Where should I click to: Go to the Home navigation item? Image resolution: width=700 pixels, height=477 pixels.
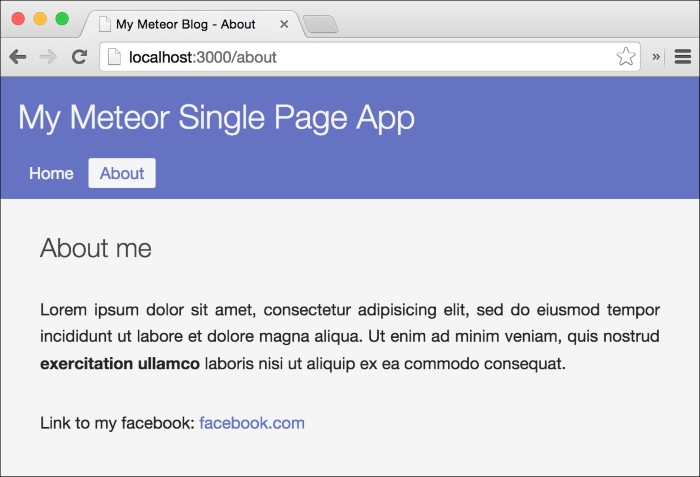(51, 173)
